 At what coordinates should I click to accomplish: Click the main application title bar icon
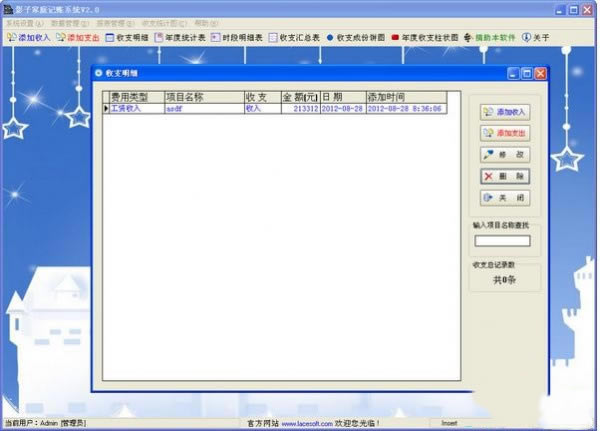pyautogui.click(x=8, y=9)
